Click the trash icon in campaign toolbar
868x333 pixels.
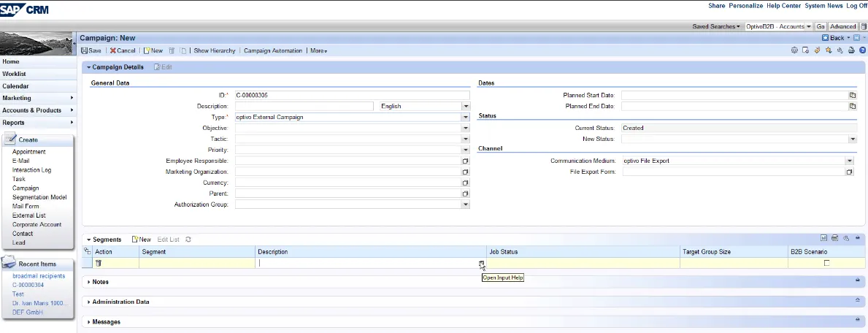[172, 50]
